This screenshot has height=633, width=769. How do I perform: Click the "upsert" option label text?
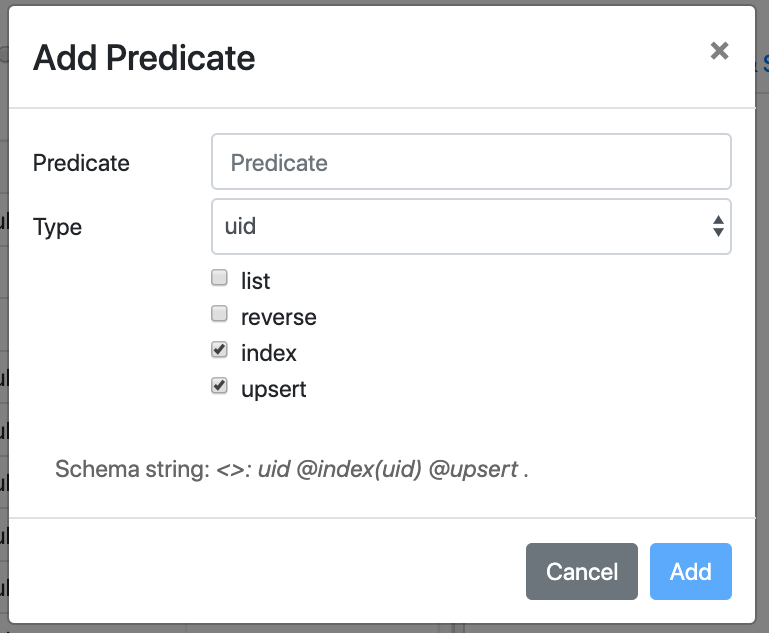pos(274,389)
